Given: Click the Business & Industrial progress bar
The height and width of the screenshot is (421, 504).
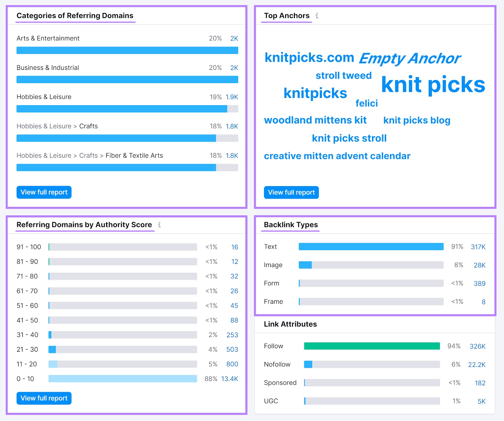Looking at the screenshot, I should coord(127,79).
